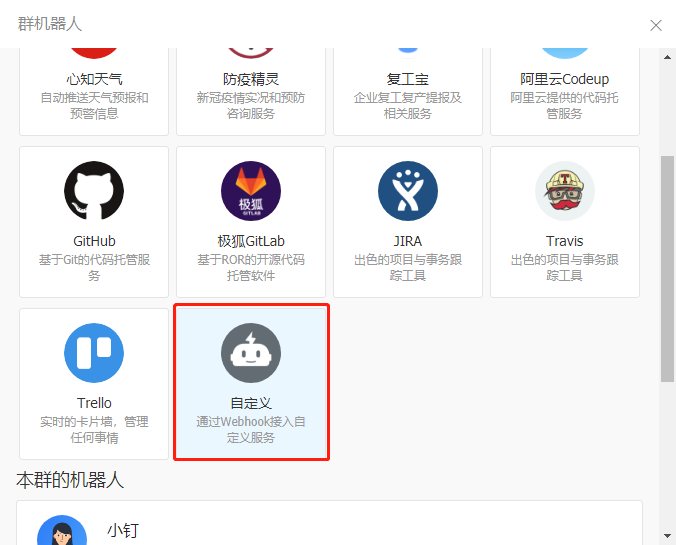Click the 极狐GitLab fox logo icon
The image size is (676, 545).
251,191
